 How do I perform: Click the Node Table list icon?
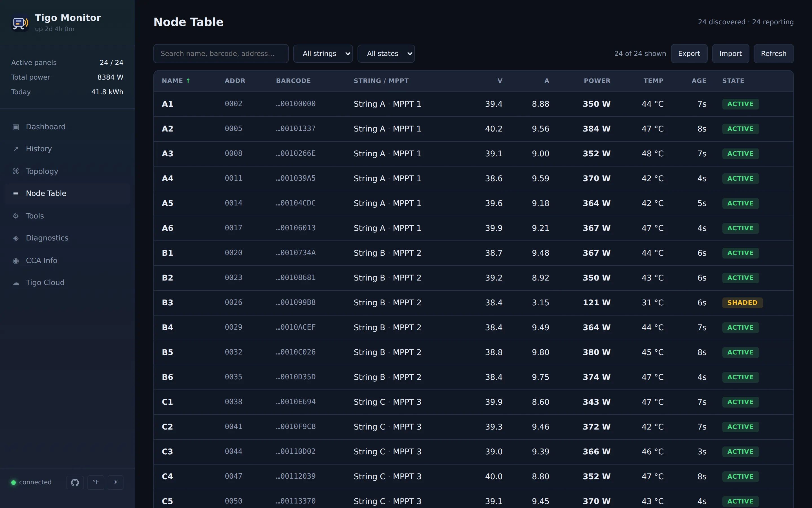[16, 194]
